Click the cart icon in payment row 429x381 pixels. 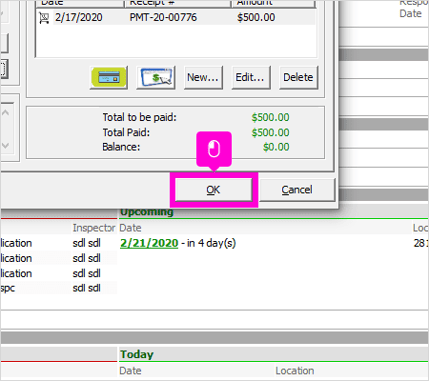point(44,18)
